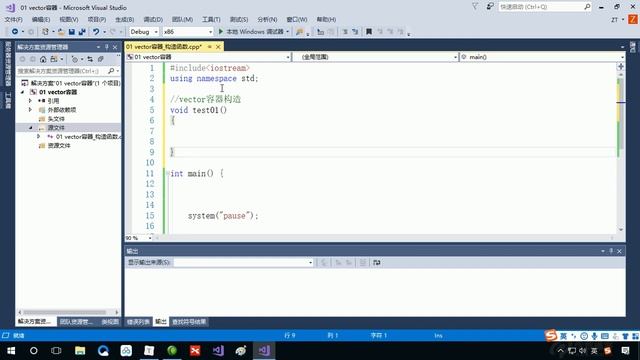Open the main() member dropdown
Screen dimensions: 640x360
(542, 57)
